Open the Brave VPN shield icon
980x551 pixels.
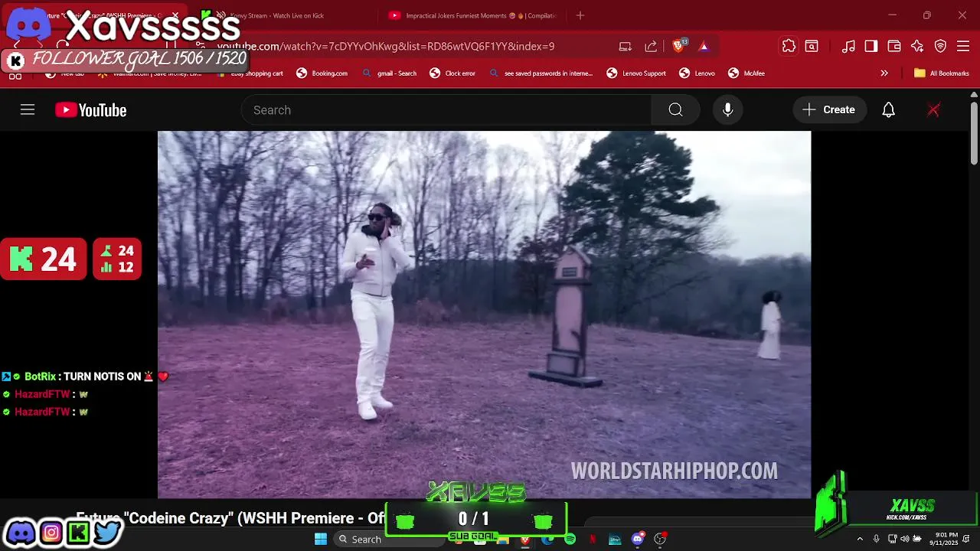[x=941, y=47]
